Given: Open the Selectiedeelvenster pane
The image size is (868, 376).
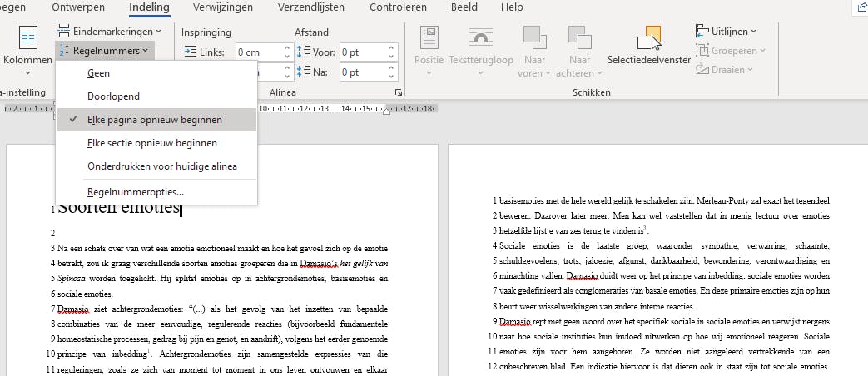Looking at the screenshot, I should pyautogui.click(x=648, y=39).
